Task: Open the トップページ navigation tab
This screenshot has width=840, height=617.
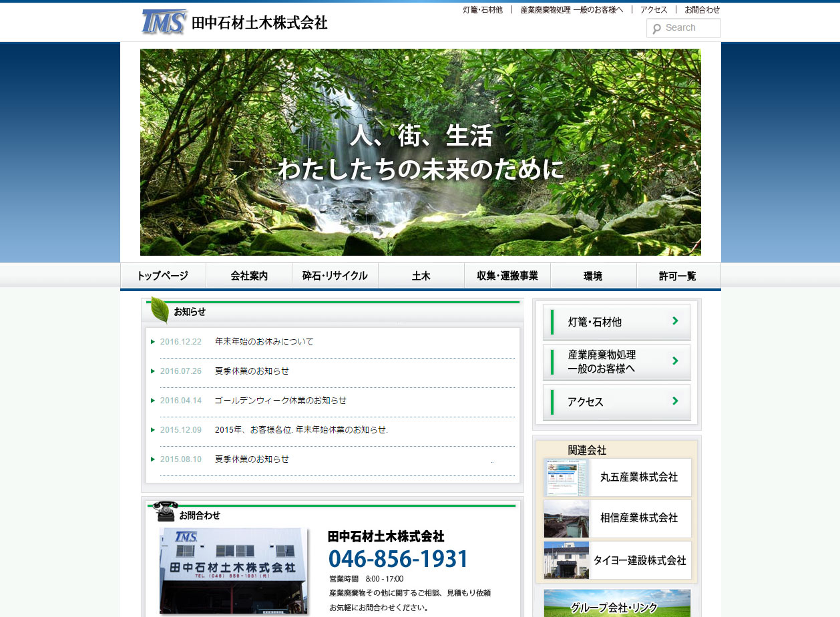Action: pyautogui.click(x=163, y=276)
